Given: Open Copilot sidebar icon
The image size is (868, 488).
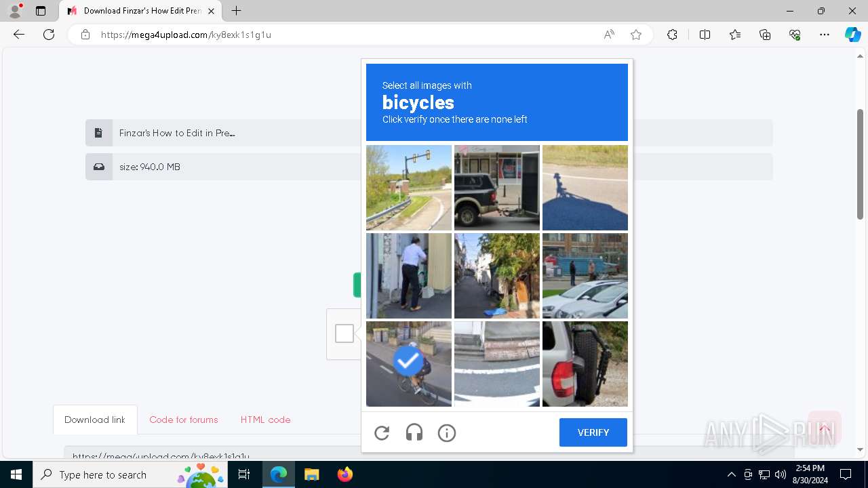Looking at the screenshot, I should 852,35.
